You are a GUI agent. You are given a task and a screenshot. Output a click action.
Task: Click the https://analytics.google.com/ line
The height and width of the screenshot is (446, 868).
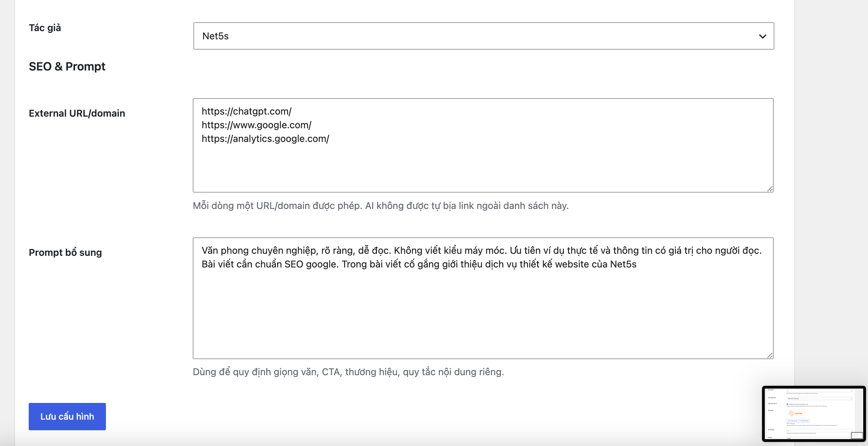tap(265, 139)
